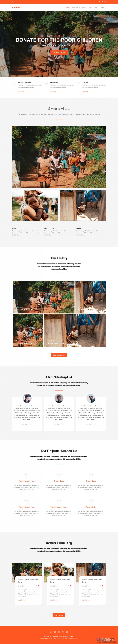
Task: Open the Dribbble icon in the footer
Action: (63, 632)
